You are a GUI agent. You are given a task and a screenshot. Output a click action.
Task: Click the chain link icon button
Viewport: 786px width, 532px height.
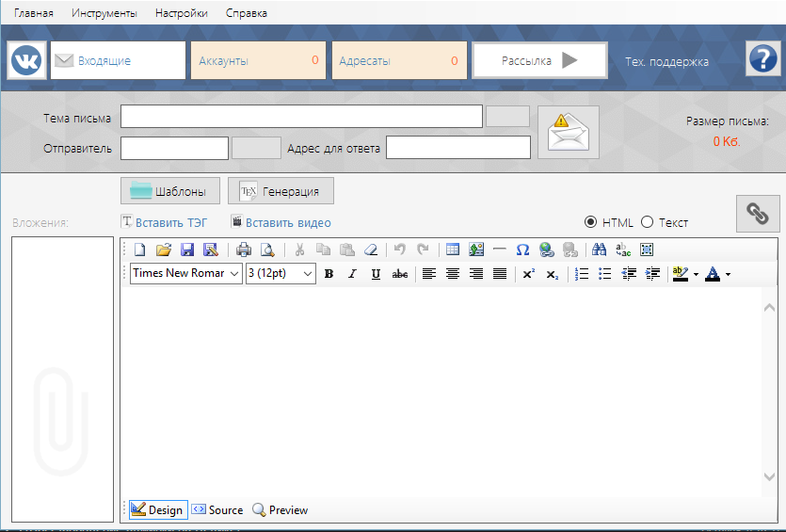pos(758,214)
